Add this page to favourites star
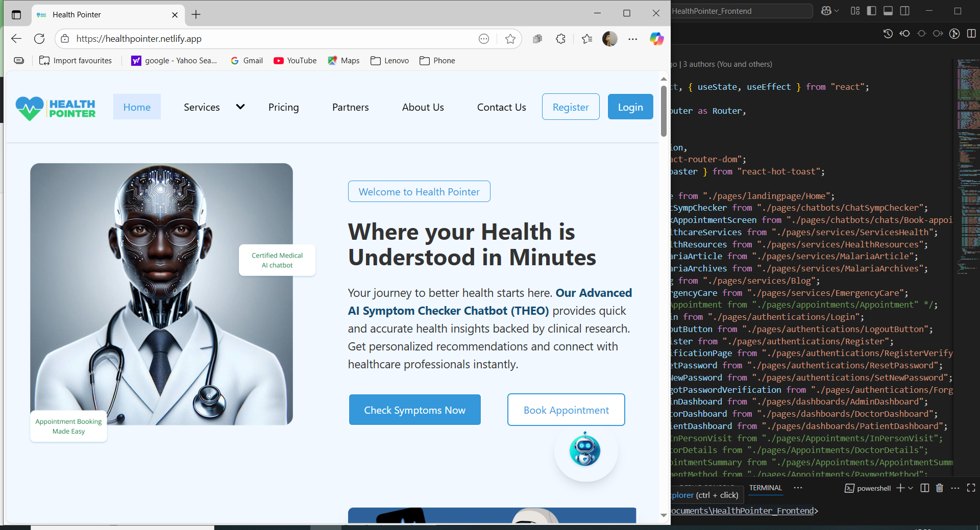This screenshot has width=980, height=530. click(x=510, y=39)
